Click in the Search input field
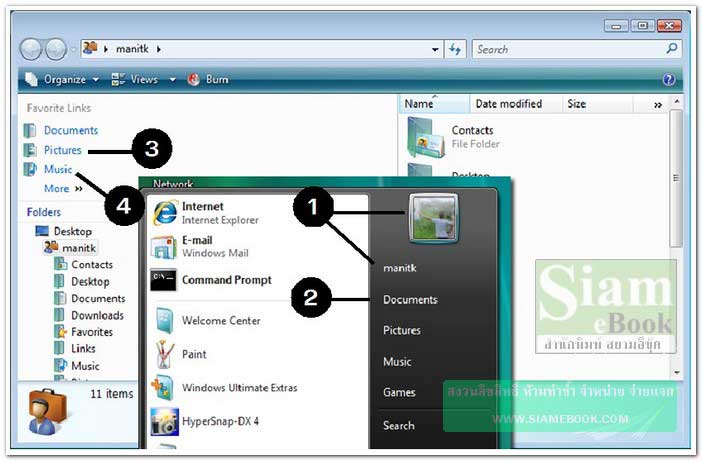702x461 pixels. [x=569, y=49]
